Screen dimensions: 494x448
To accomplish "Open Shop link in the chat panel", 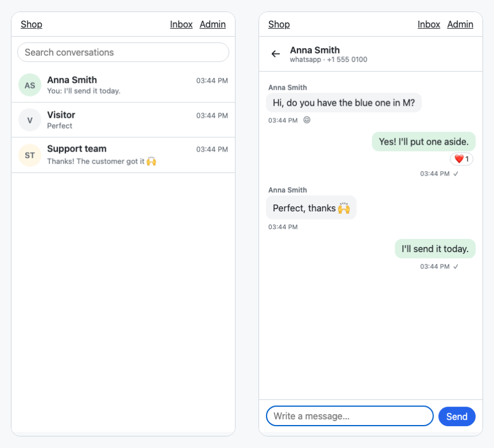I will tap(279, 24).
